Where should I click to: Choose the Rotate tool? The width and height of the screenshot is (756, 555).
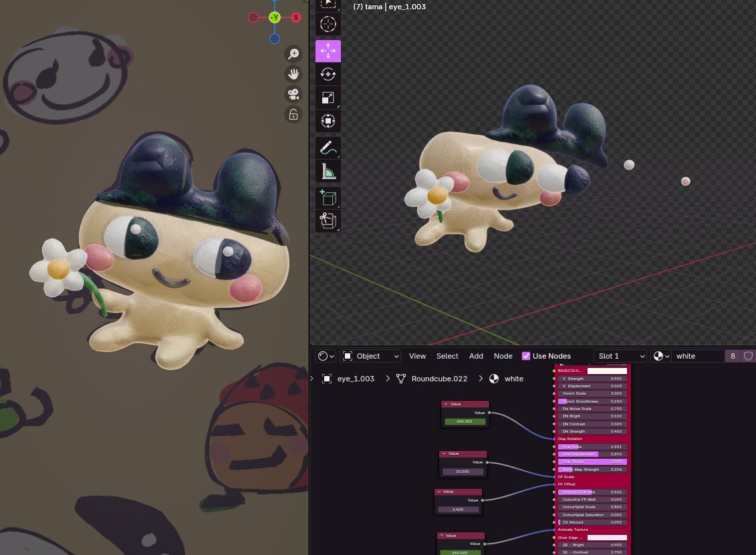click(x=328, y=74)
